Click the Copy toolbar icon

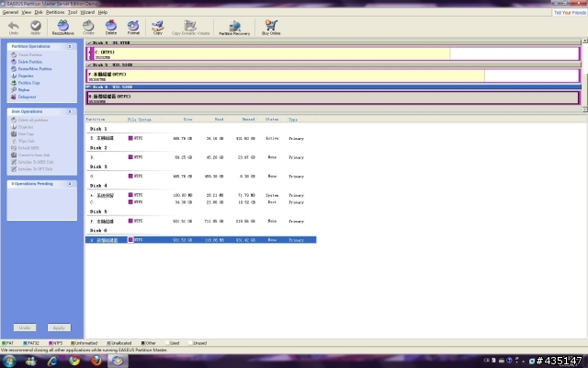pyautogui.click(x=158, y=26)
